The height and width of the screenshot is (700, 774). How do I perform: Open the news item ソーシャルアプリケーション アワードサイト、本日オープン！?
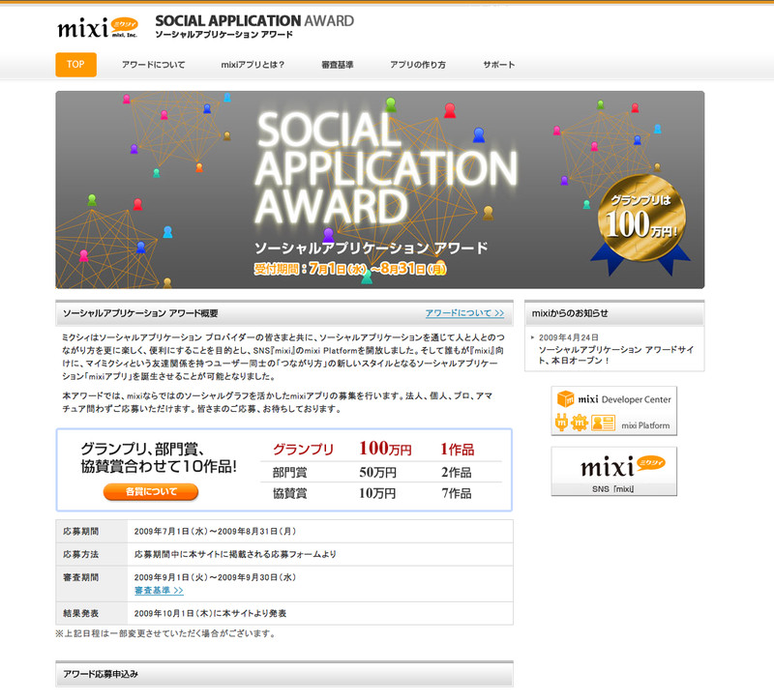pos(616,355)
